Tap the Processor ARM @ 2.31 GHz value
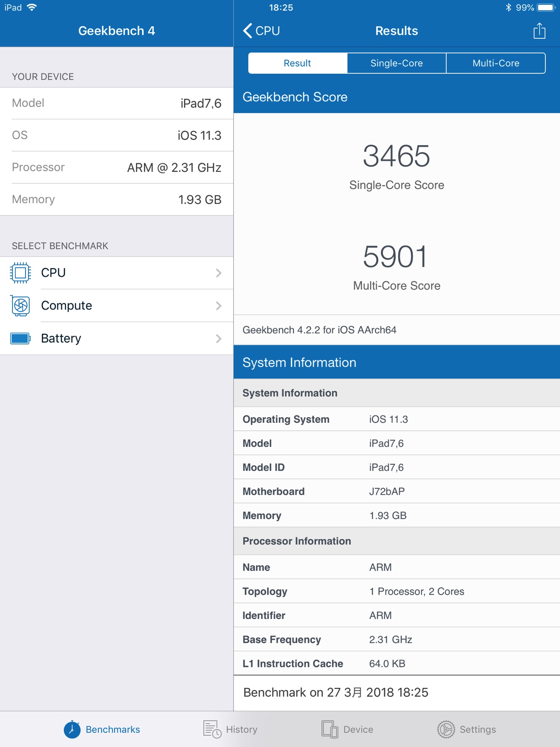The image size is (560, 747). pyautogui.click(x=174, y=167)
